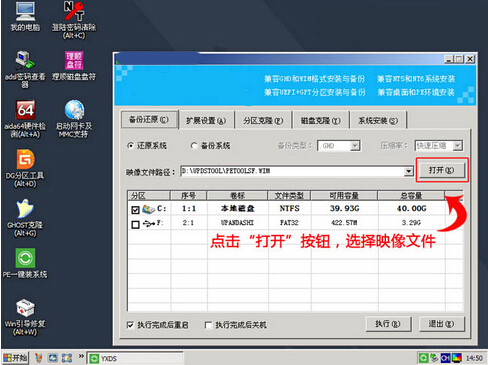This screenshot has width=488, height=365.
Task: Minimize the installer window
Action: [449, 59]
